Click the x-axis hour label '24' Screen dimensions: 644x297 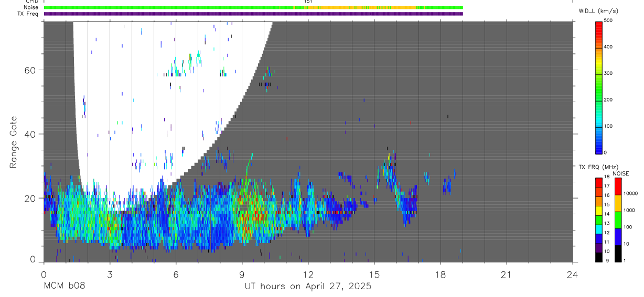click(573, 274)
